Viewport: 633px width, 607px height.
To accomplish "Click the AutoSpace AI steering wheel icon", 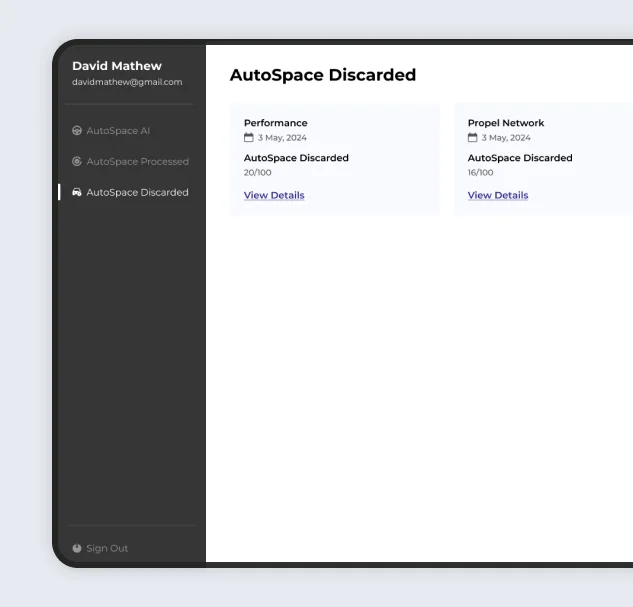I will pyautogui.click(x=77, y=131).
